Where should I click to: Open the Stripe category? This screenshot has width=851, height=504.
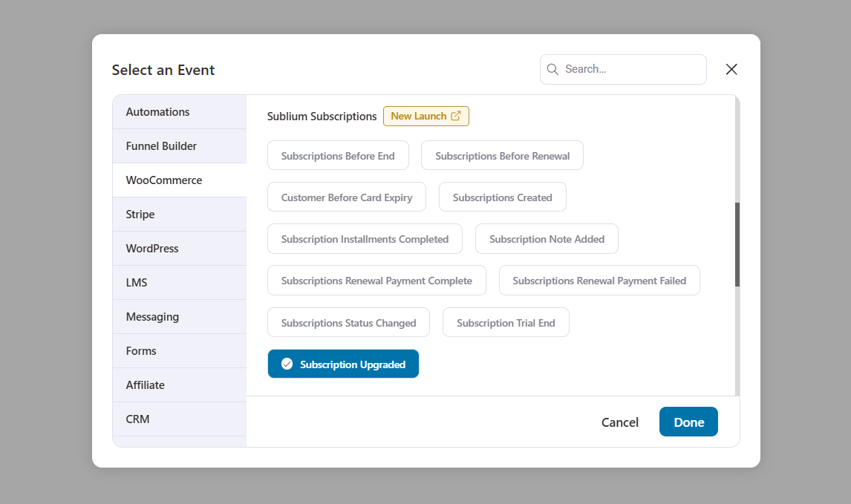(x=180, y=215)
